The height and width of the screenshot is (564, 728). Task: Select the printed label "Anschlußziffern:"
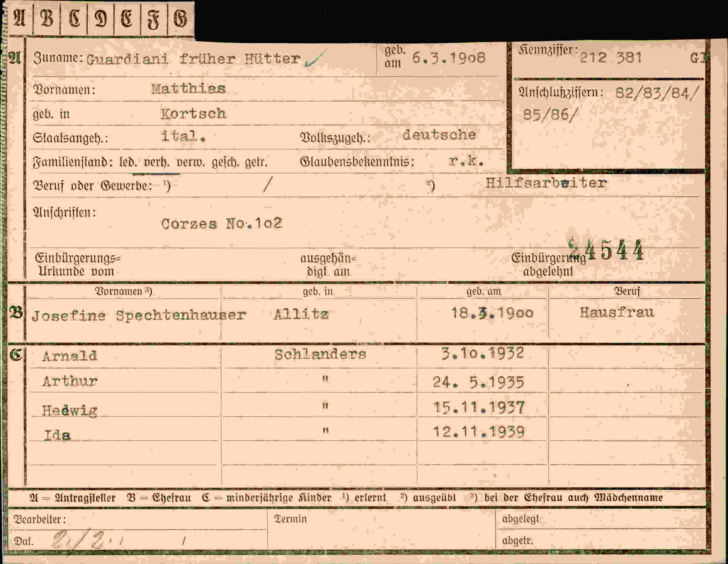pyautogui.click(x=561, y=92)
